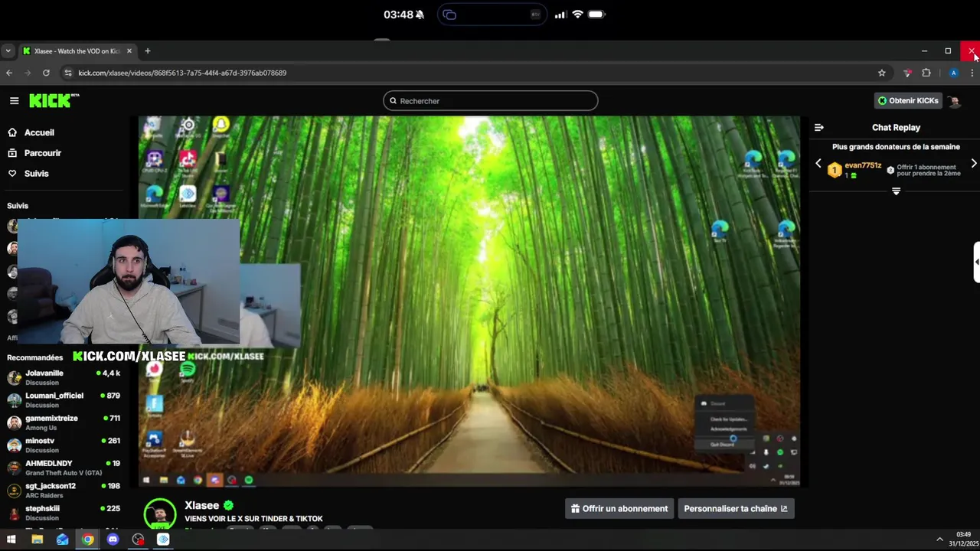Collapse the chat with the Chat Replay icon
This screenshot has width=980, height=551.
point(818,128)
